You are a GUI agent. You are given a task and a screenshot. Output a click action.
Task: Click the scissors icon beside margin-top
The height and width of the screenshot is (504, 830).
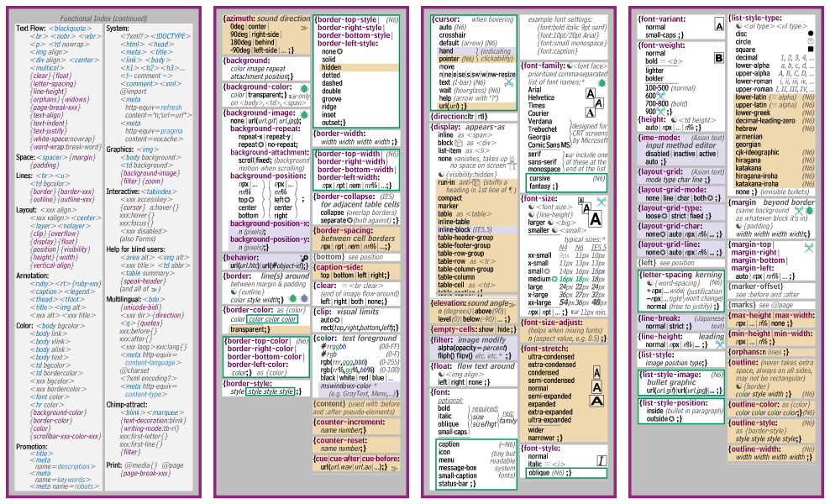(x=809, y=247)
